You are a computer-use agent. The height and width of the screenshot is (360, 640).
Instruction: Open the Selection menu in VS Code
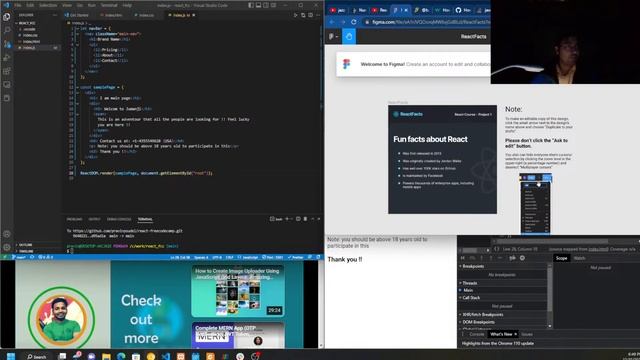click(x=48, y=5)
